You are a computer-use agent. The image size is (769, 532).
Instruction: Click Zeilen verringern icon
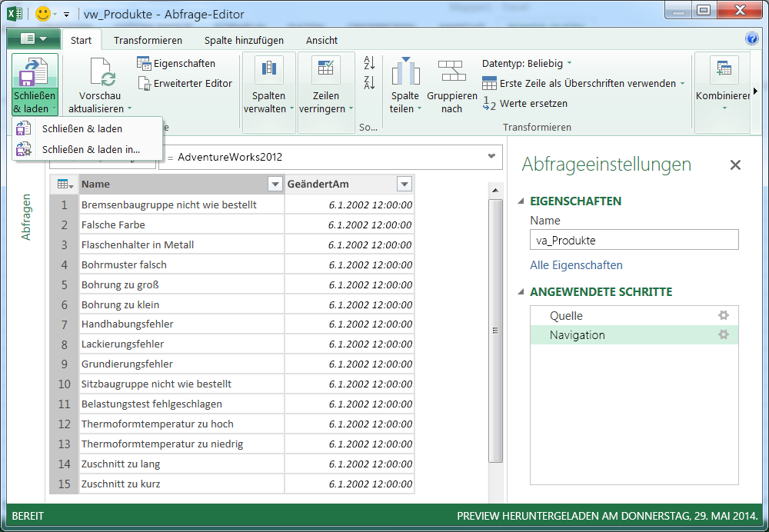pyautogui.click(x=325, y=69)
